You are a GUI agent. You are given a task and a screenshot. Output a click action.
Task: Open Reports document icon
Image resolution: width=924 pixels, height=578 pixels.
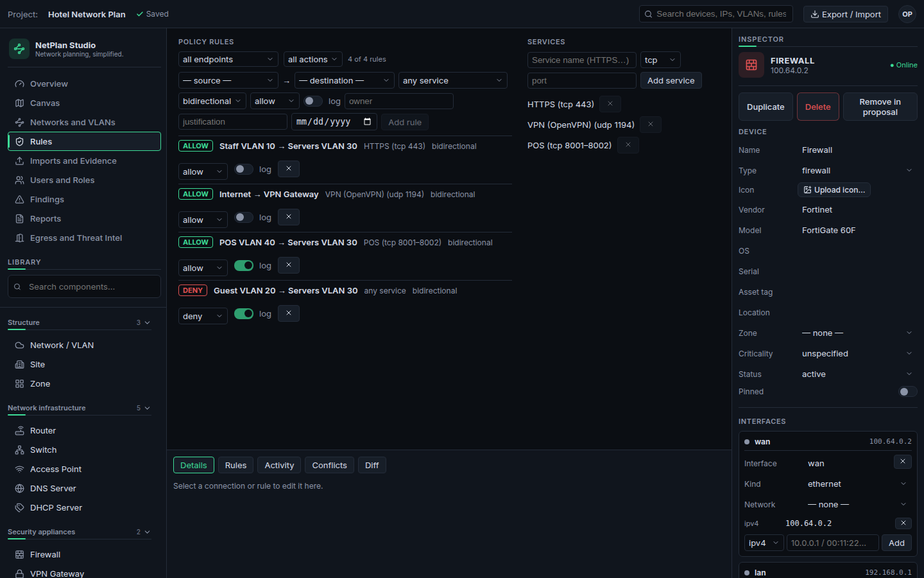click(x=19, y=219)
